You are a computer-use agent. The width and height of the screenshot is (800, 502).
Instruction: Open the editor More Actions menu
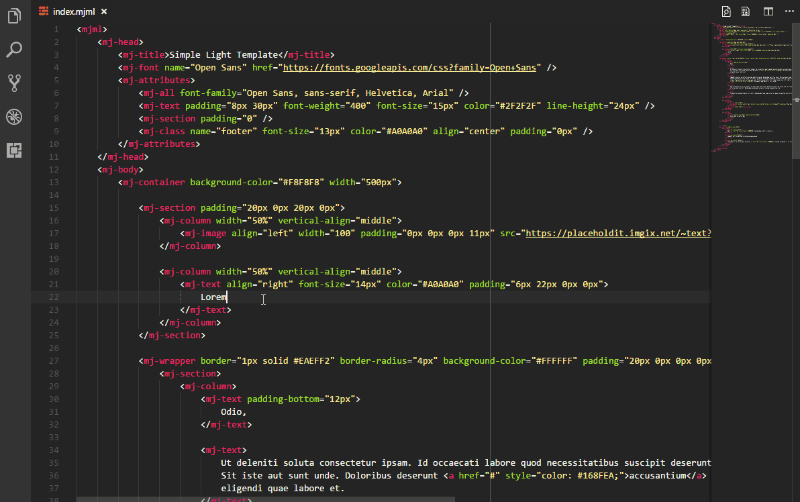[787, 11]
